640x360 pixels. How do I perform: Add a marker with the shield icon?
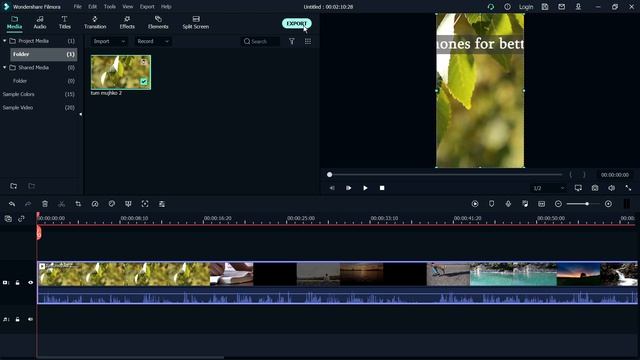point(491,204)
